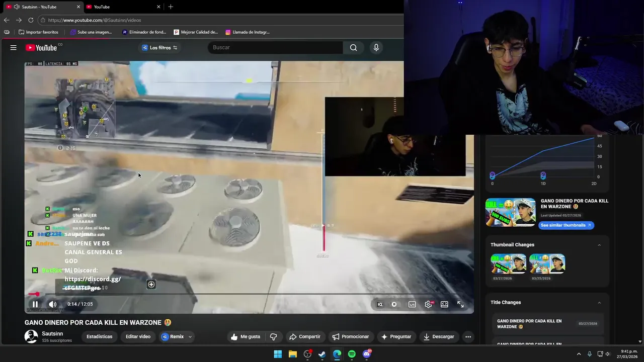Screen dimensions: 644x362
Task: Pause the video playback
Action: (35, 304)
